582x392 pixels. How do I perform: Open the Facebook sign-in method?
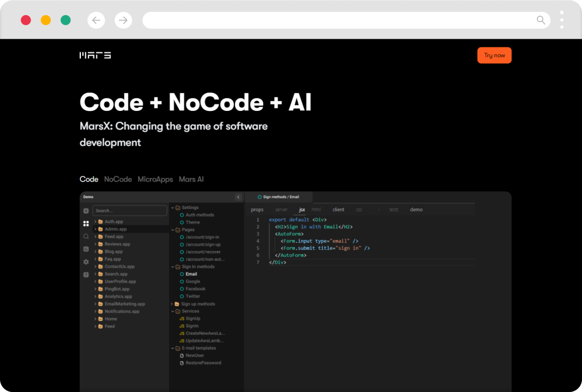coord(196,289)
